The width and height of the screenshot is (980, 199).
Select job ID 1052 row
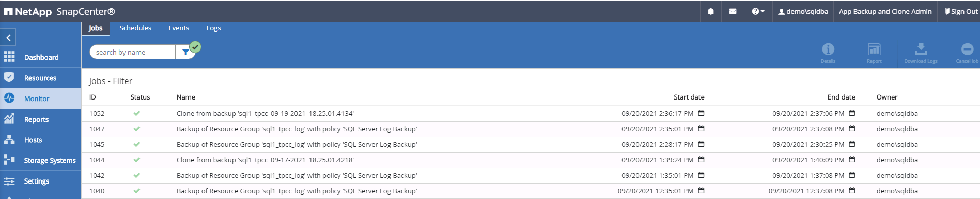531,113
